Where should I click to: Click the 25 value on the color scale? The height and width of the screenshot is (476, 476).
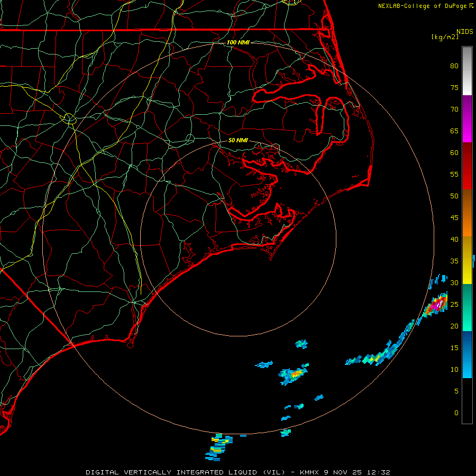click(454, 305)
